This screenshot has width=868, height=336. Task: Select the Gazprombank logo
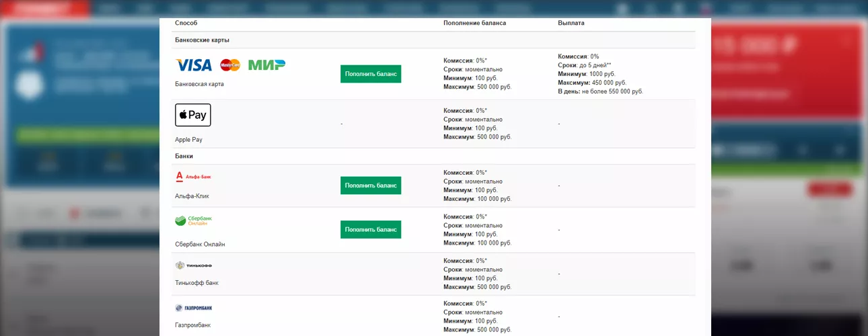(193, 308)
